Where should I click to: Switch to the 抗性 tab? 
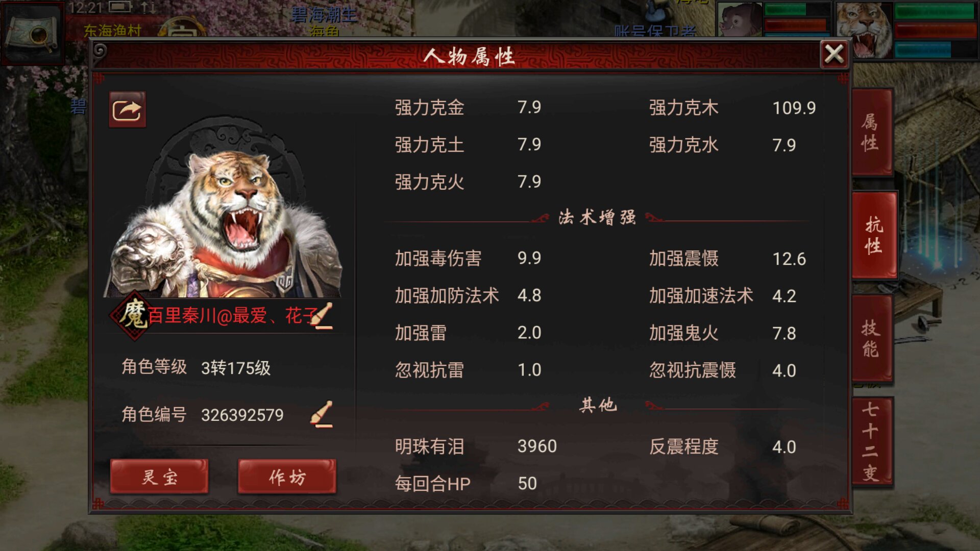click(874, 235)
